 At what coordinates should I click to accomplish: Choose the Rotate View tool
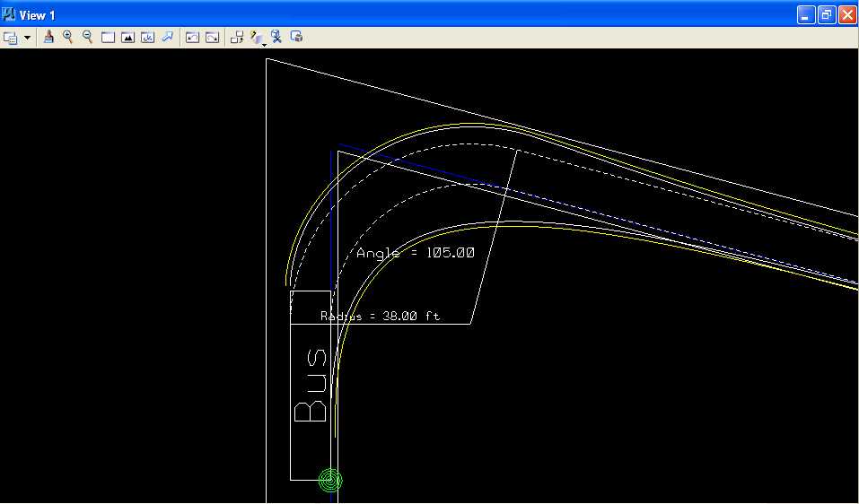[x=147, y=38]
